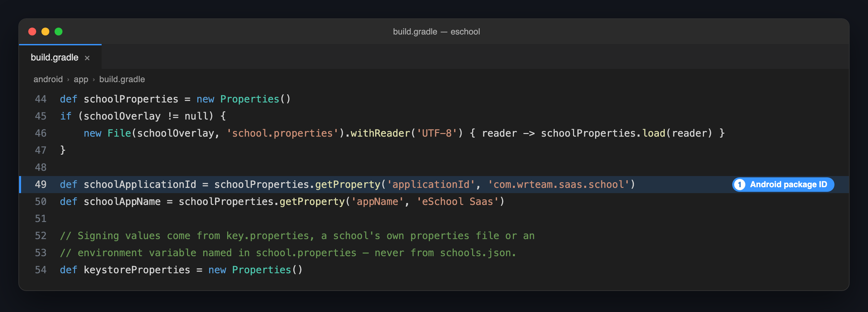Viewport: 868px width, 312px height.
Task: Click the Android package ID annotation badge
Action: point(783,185)
